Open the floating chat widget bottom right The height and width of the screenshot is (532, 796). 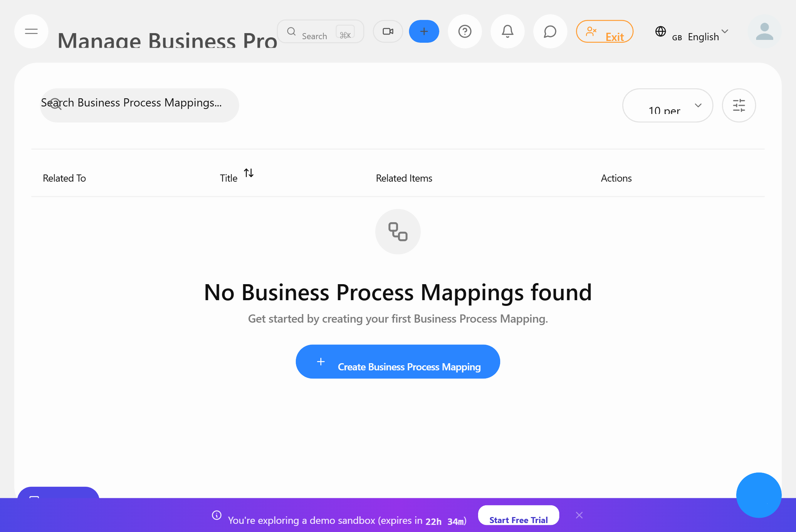point(759,495)
